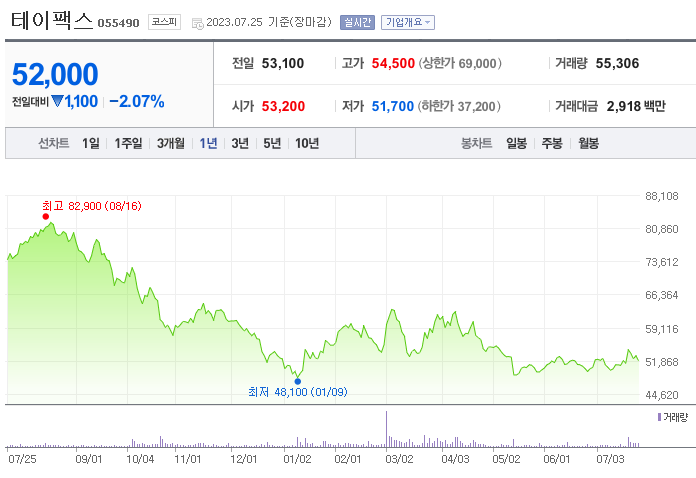The width and height of the screenshot is (696, 478).
Task: Click the 코스피 market badge
Action: [x=164, y=22]
